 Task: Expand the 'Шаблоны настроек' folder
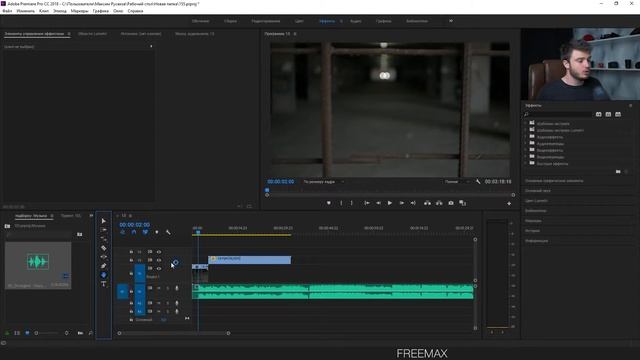point(526,123)
